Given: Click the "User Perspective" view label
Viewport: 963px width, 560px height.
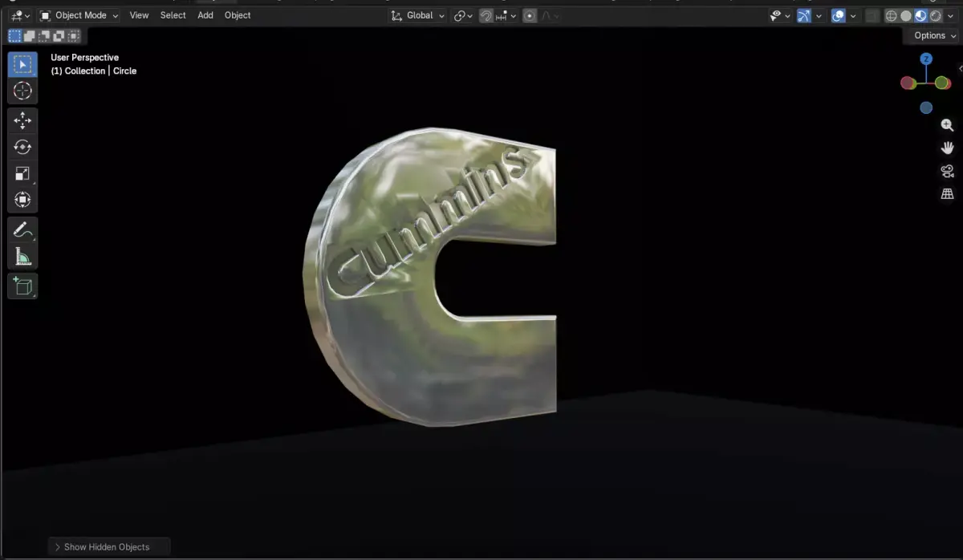Looking at the screenshot, I should 85,58.
